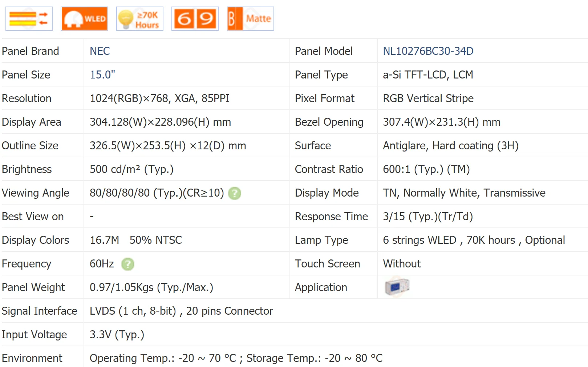The height and width of the screenshot is (367, 588).
Task: Click the 69 score badge icon
Action: pos(195,19)
